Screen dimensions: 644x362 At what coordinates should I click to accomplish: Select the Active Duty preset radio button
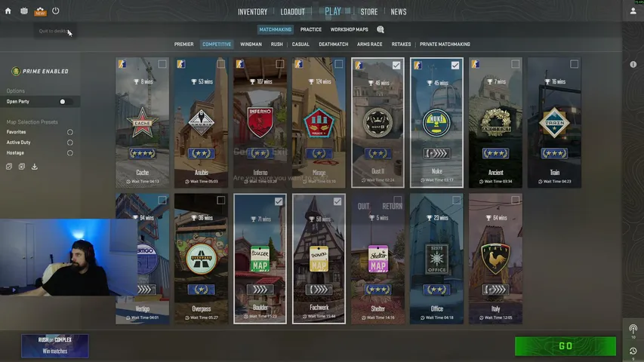pos(69,143)
